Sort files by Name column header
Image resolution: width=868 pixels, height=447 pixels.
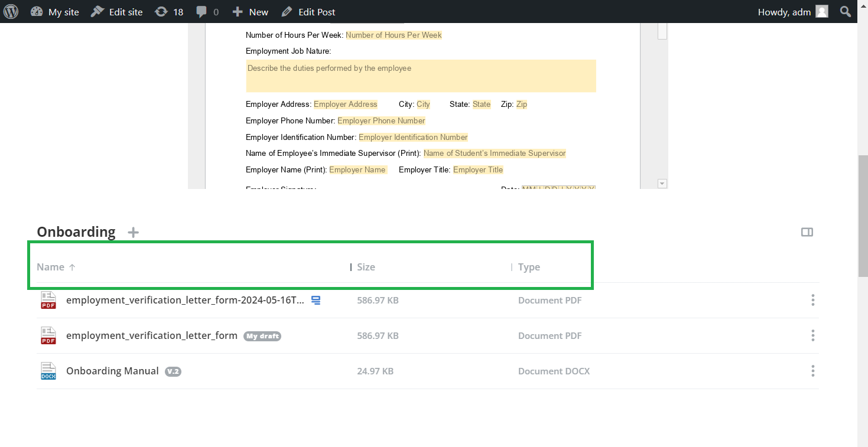click(x=51, y=267)
